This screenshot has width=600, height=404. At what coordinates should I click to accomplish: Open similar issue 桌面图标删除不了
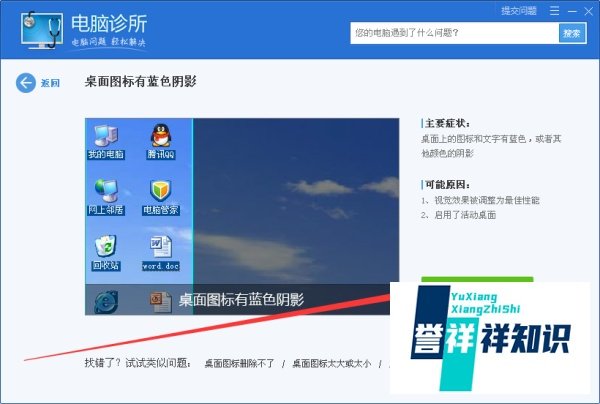coord(240,363)
